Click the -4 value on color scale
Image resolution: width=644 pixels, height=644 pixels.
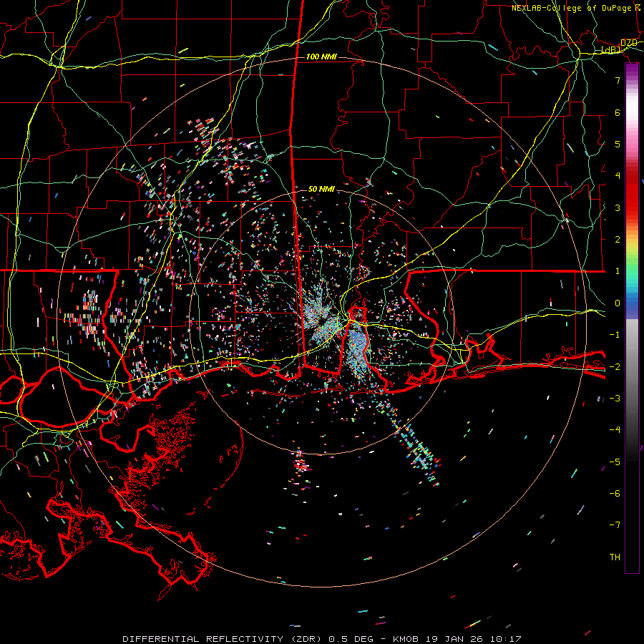615,430
